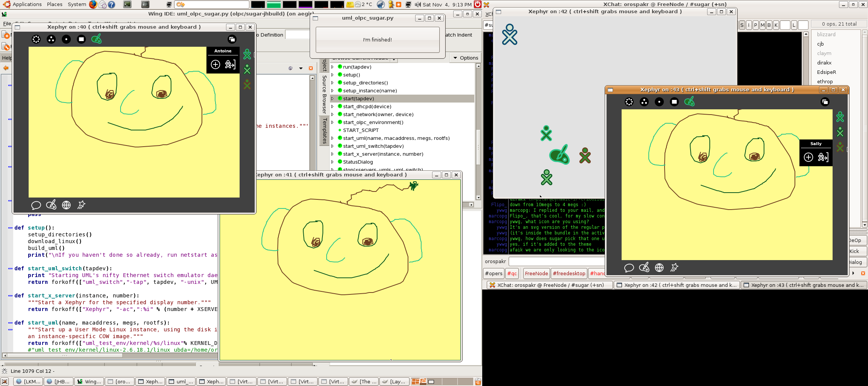Click overlay window icon in Xephyr :40
Screen dimensions: 868x386
pos(232,39)
